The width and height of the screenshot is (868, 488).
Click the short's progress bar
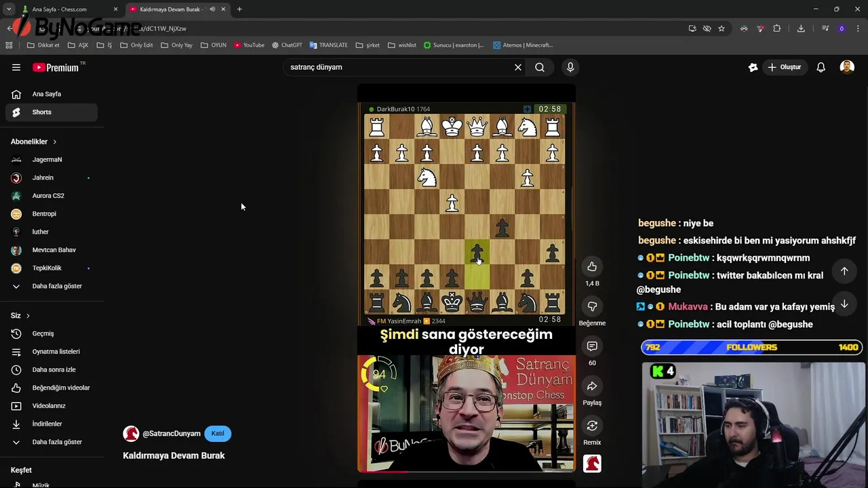pos(467,471)
